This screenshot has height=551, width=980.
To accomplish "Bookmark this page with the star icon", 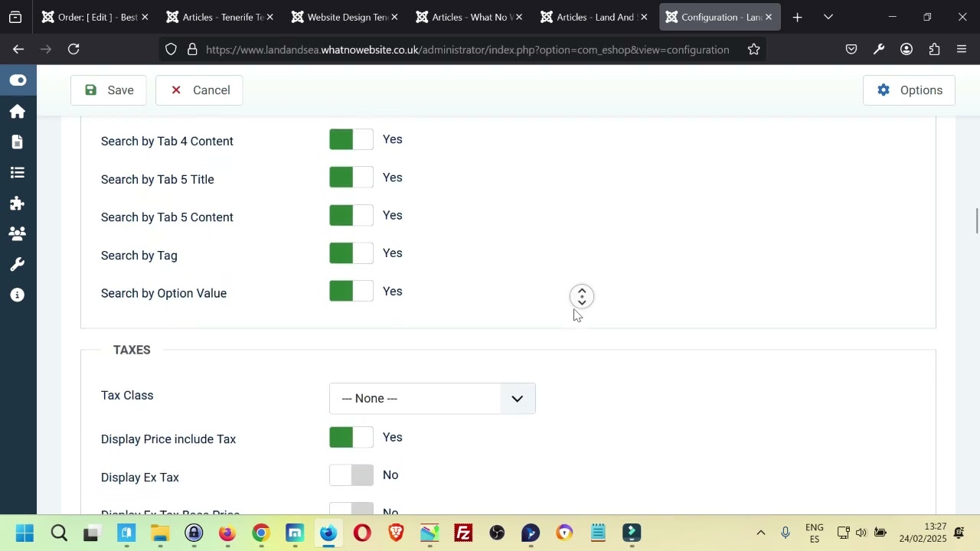I will (x=754, y=49).
